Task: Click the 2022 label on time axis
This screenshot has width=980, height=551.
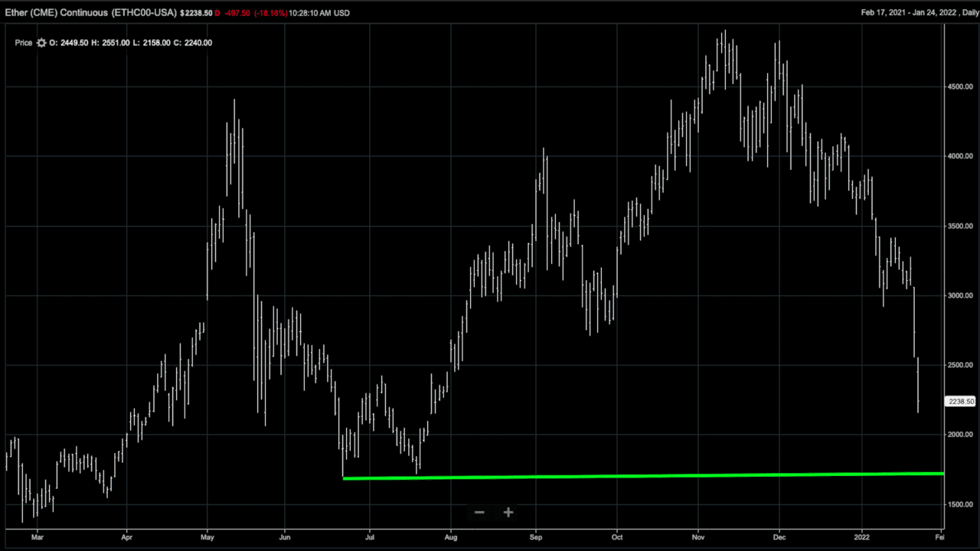Action: point(862,538)
